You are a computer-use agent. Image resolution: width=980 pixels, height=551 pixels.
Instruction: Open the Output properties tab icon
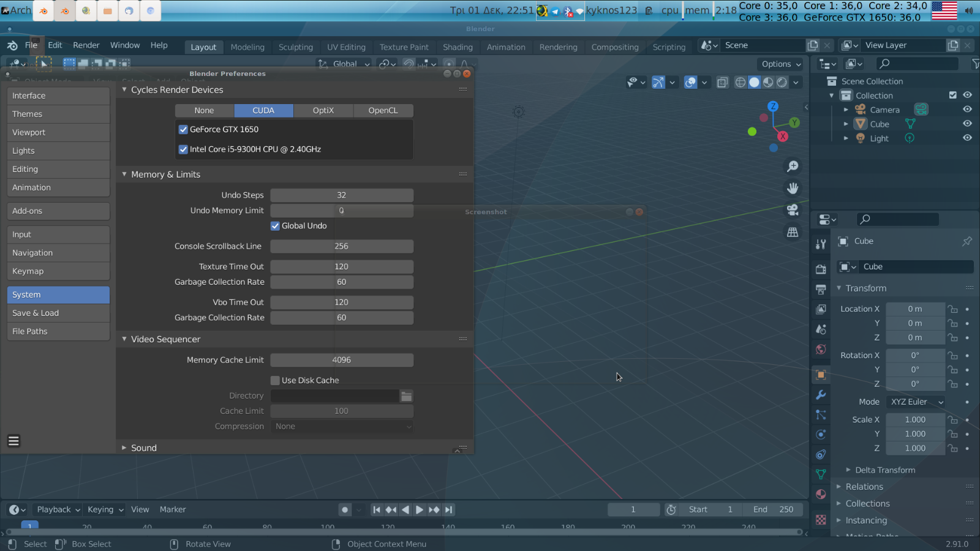tap(821, 289)
